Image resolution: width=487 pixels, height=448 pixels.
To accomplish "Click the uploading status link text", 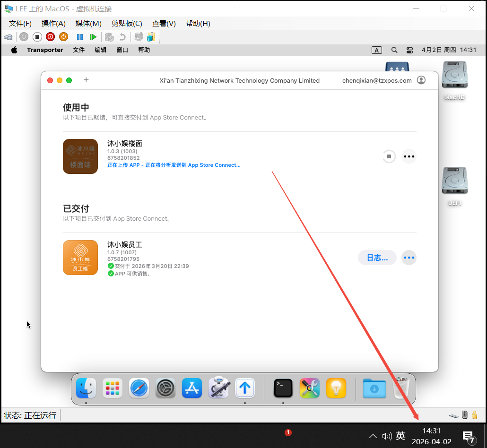I will click(x=174, y=165).
